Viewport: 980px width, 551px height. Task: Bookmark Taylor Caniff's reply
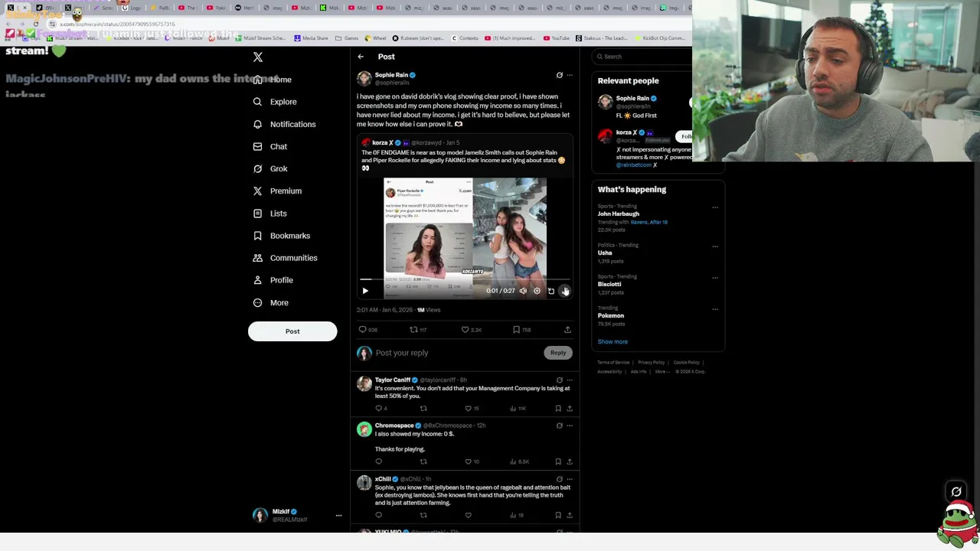click(558, 409)
